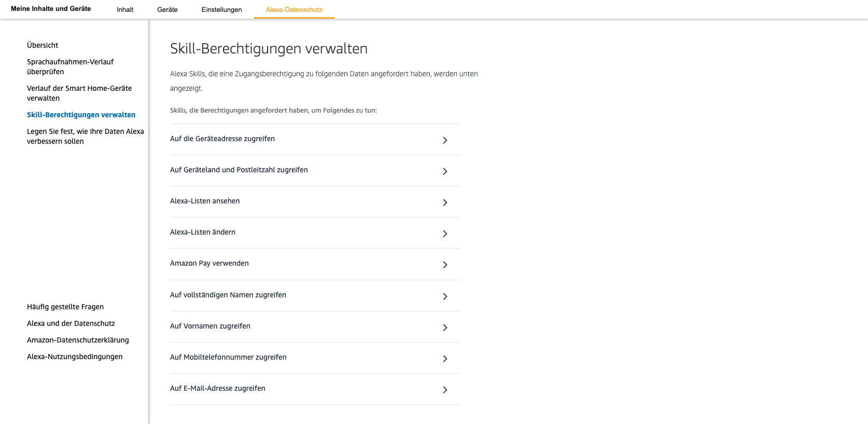The image size is (868, 424).
Task: Open Übersicht in the sidebar
Action: pos(43,45)
